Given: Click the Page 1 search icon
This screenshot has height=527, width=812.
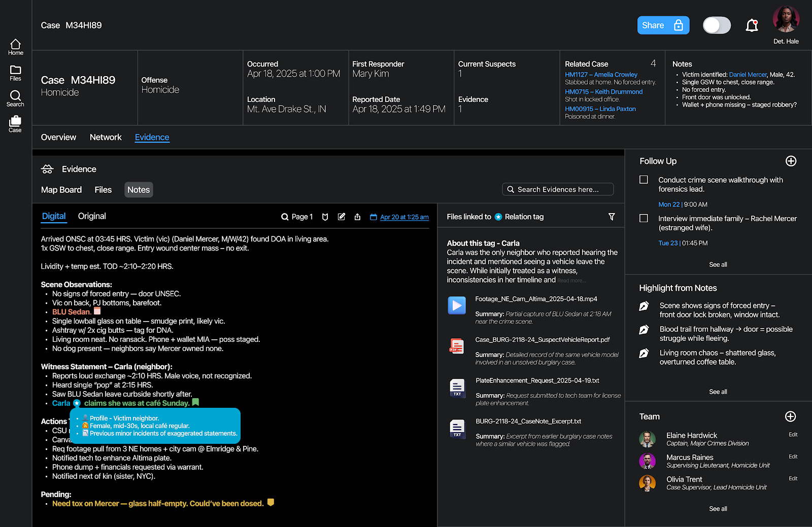Looking at the screenshot, I should [285, 217].
